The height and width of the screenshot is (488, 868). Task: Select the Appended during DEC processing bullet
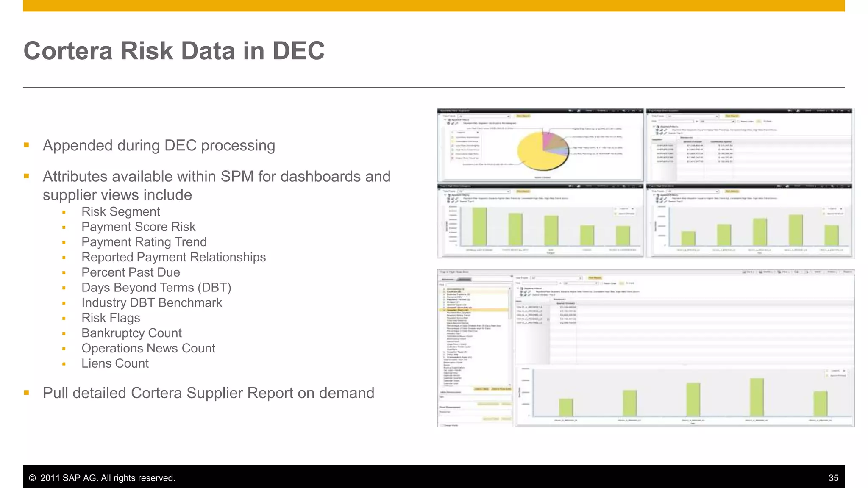(x=159, y=145)
